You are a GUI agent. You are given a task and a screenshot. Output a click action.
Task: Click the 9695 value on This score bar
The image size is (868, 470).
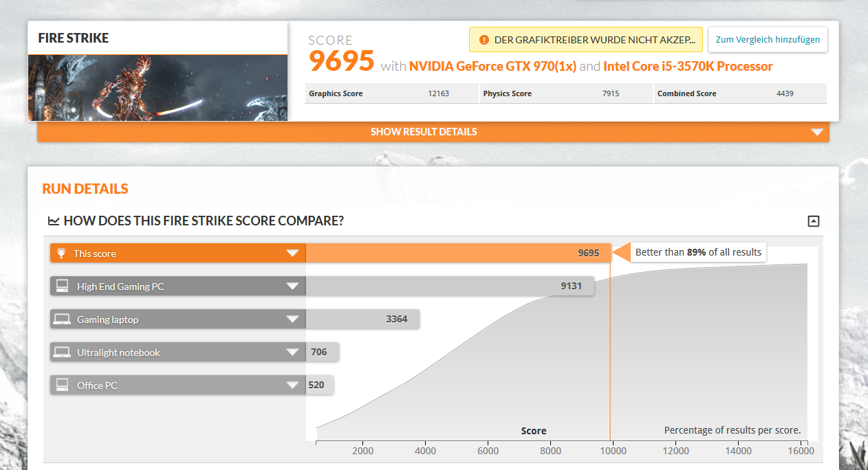(588, 254)
